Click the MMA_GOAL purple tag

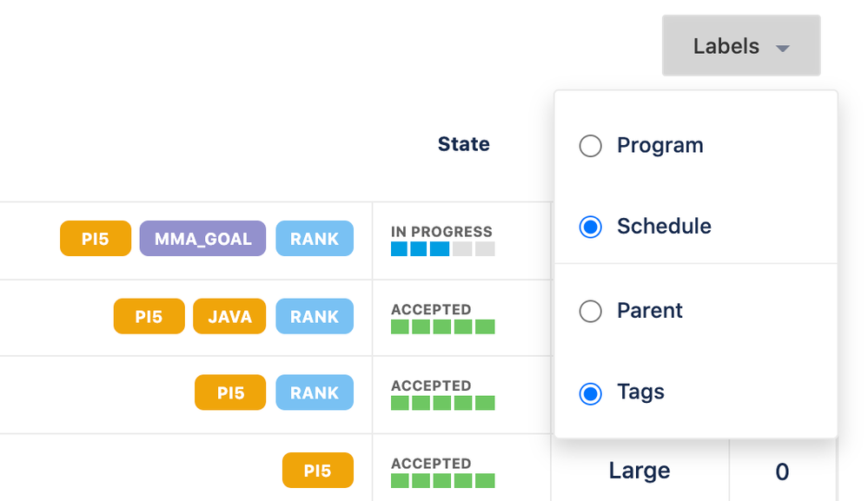point(202,239)
